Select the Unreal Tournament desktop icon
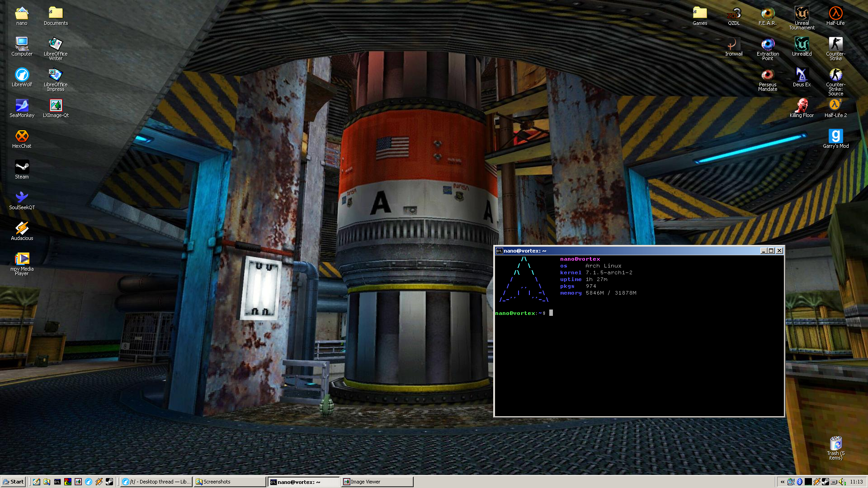Screen dimensions: 868x488 tap(802, 19)
